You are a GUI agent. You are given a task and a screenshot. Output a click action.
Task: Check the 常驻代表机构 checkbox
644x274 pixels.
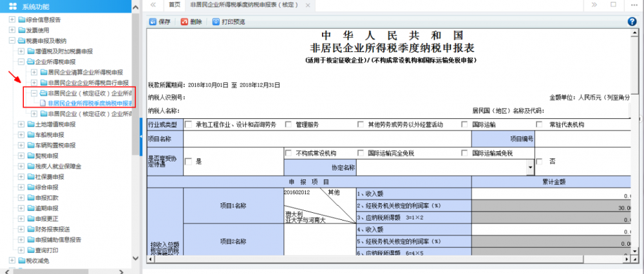coord(540,125)
